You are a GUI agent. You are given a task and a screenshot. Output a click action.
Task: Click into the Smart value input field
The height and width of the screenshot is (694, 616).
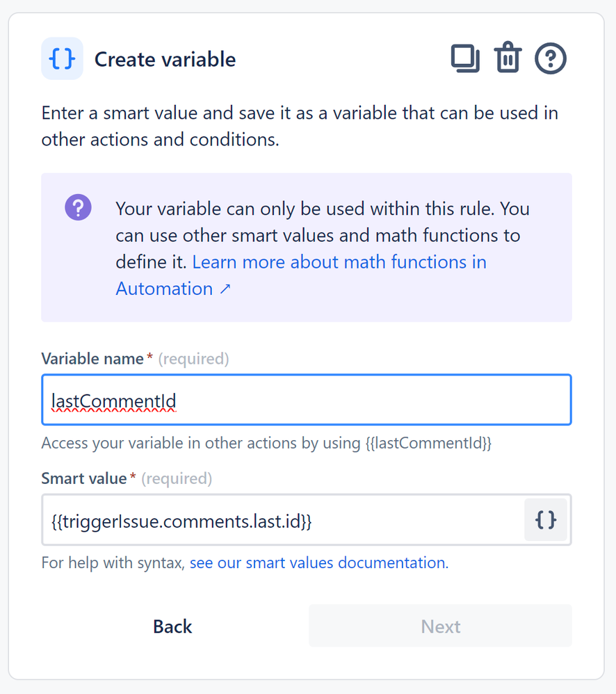click(283, 520)
